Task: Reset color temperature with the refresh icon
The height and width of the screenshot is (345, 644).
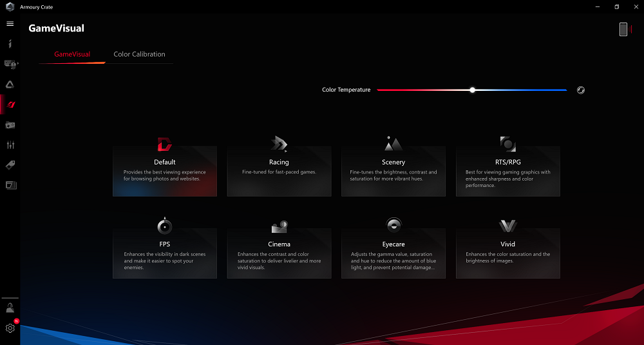Action: click(x=581, y=90)
